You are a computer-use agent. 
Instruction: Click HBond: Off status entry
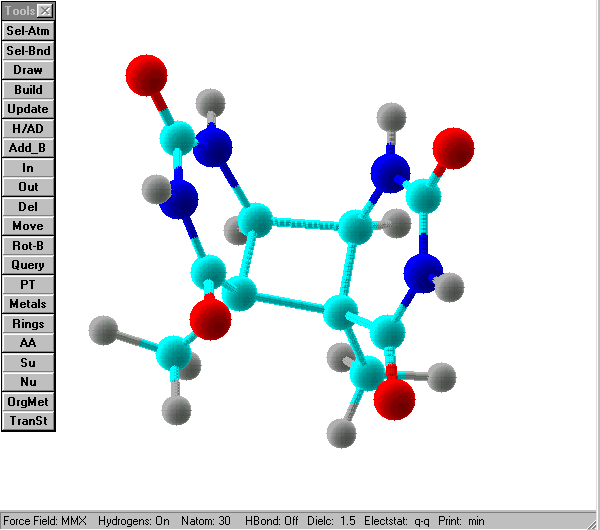pos(272,521)
